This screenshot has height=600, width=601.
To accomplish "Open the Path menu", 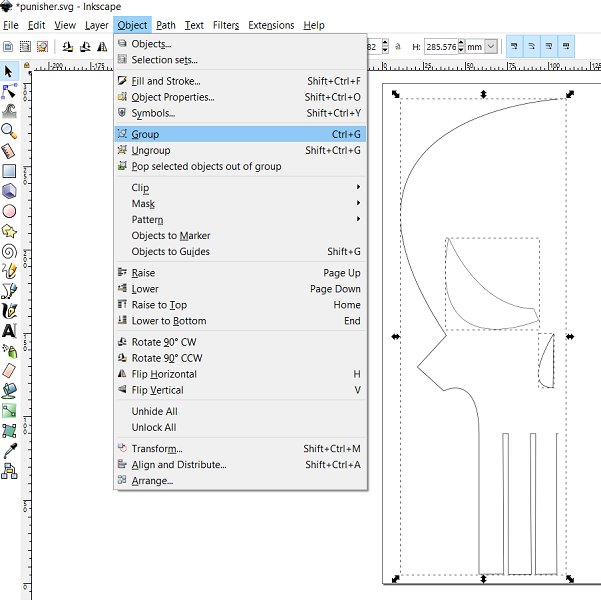I will pos(166,25).
